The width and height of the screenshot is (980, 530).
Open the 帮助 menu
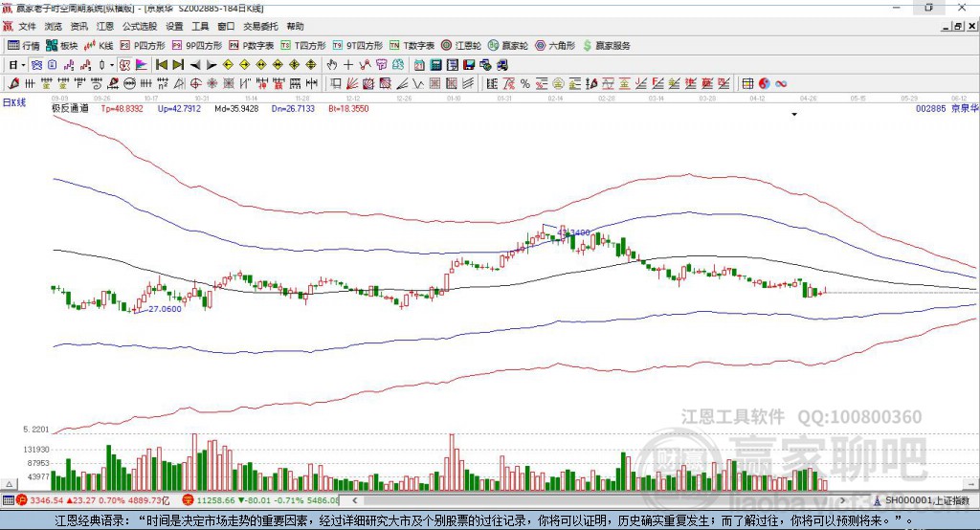pos(295,26)
